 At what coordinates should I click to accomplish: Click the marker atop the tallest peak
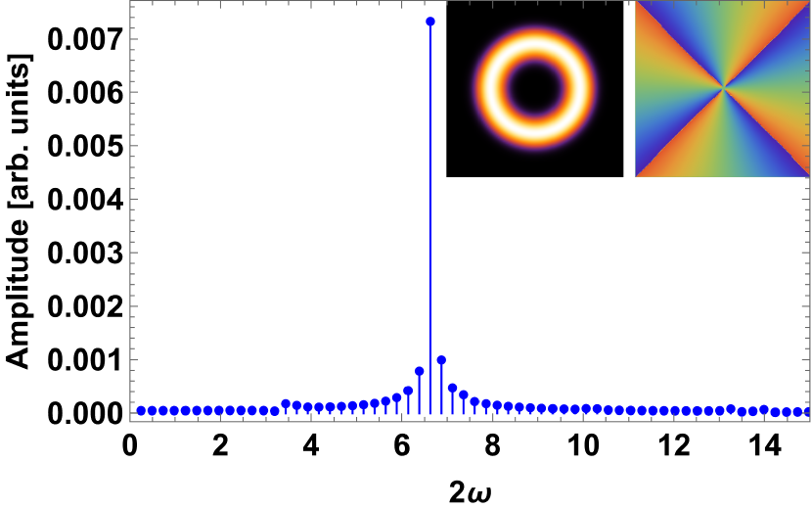click(x=430, y=22)
